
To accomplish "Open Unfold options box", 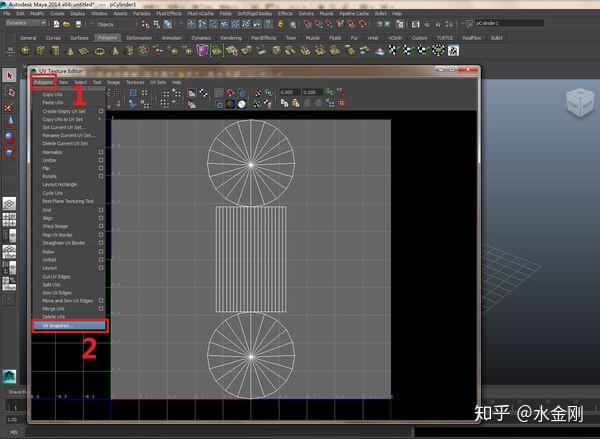I will (x=101, y=260).
